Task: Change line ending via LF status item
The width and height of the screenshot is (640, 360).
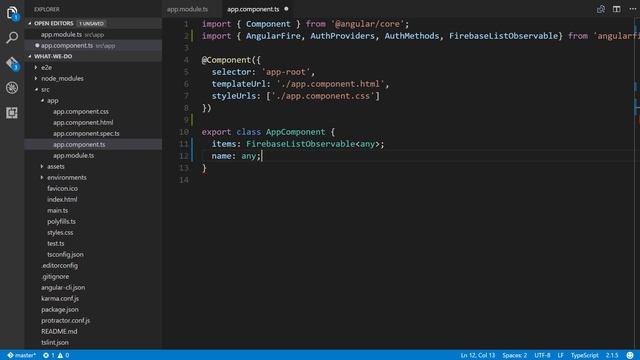Action: (560, 355)
